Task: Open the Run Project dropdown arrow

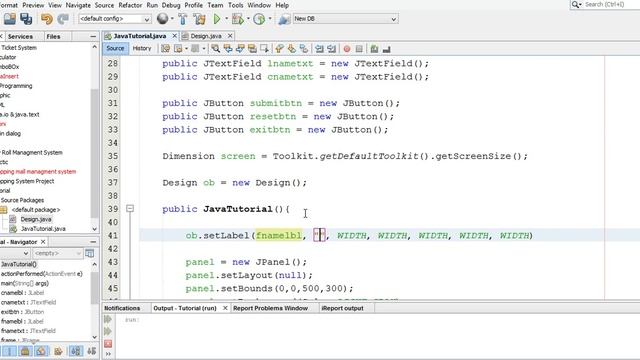Action: pos(227,19)
